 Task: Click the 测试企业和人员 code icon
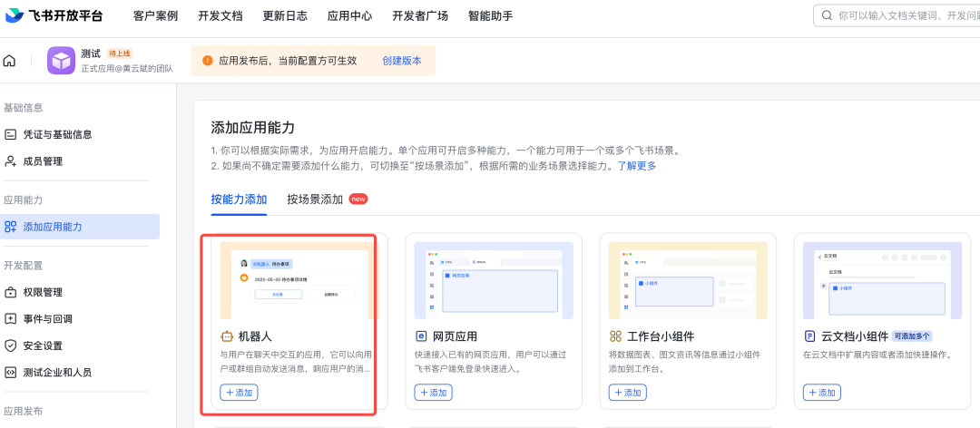point(10,373)
